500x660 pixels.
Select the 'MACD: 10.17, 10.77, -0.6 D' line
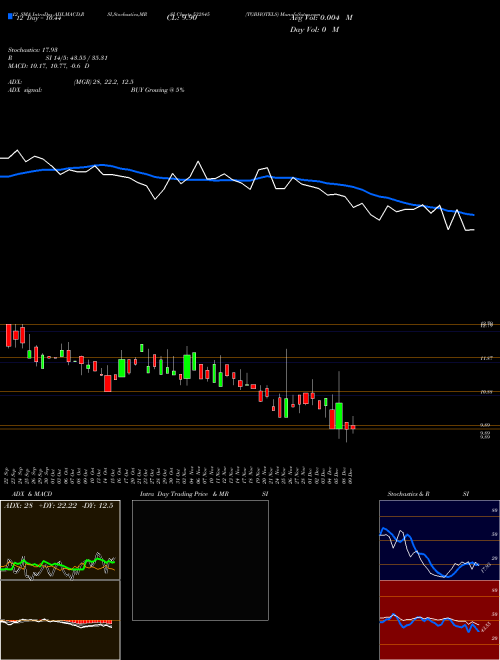coord(48,66)
